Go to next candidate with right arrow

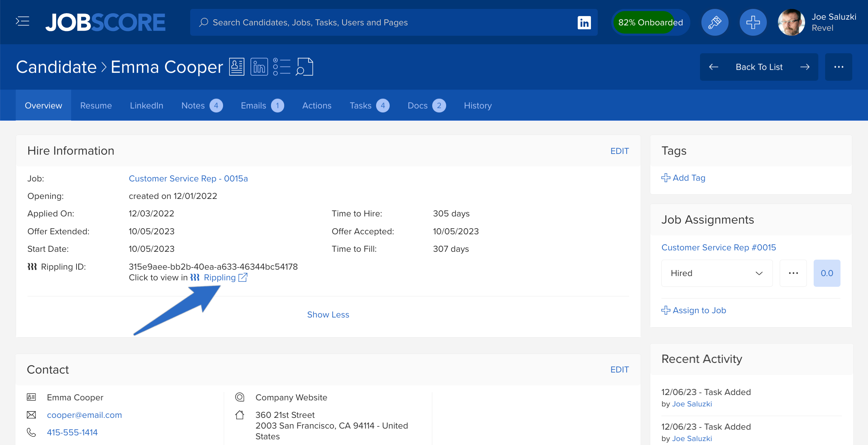tap(805, 67)
